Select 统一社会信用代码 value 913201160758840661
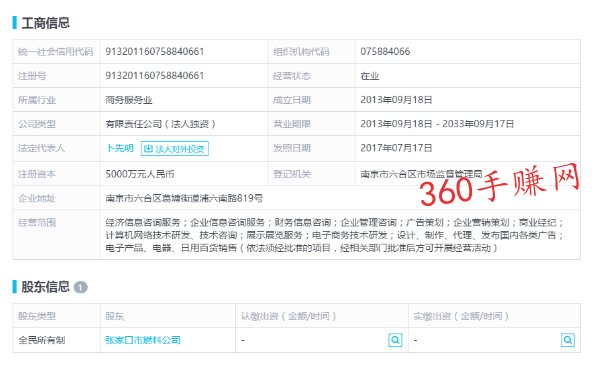 tap(155, 51)
